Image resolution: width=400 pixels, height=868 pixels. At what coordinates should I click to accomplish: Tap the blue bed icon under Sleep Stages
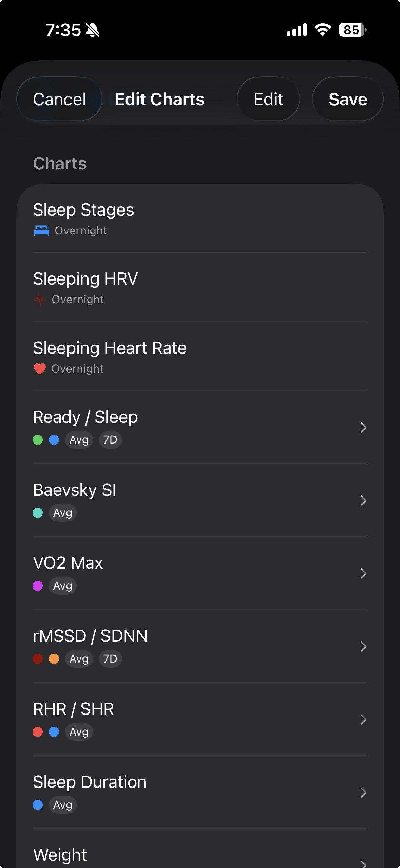point(41,231)
